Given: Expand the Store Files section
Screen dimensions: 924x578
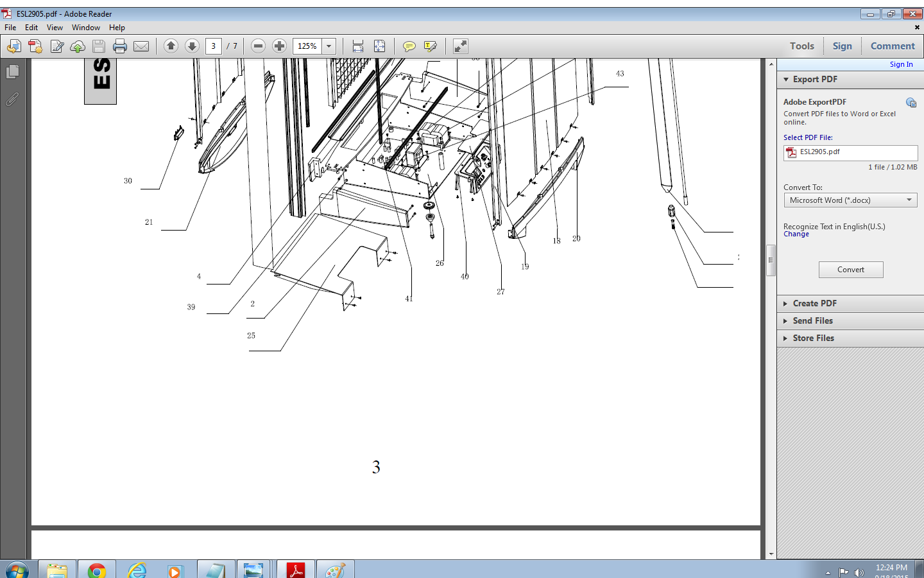Looking at the screenshot, I should (785, 338).
